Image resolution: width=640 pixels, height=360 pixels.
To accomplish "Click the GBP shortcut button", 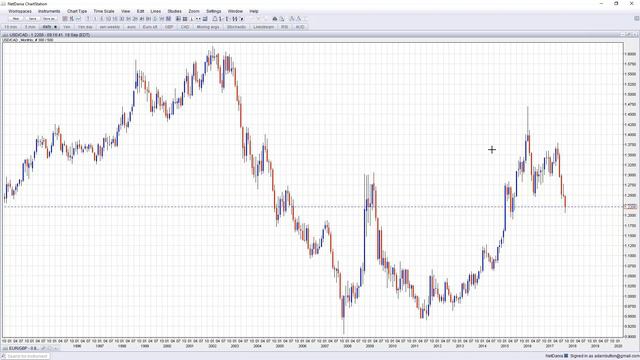I will coord(169,27).
